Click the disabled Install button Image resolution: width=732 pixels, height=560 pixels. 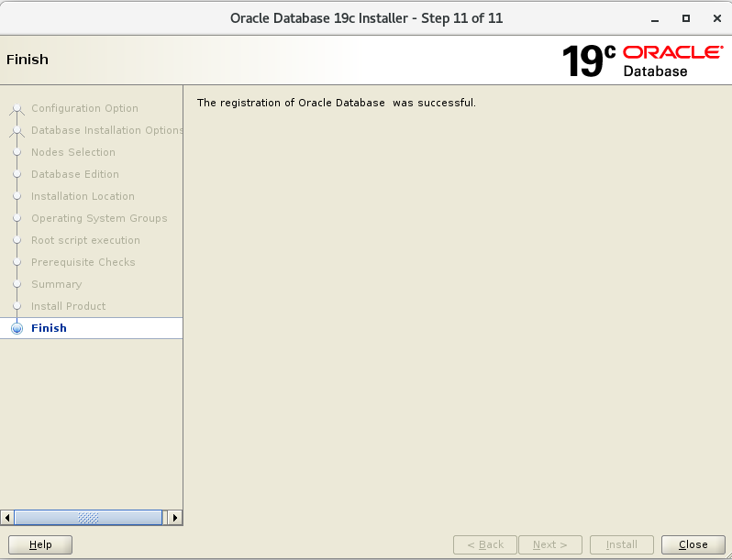click(x=621, y=544)
